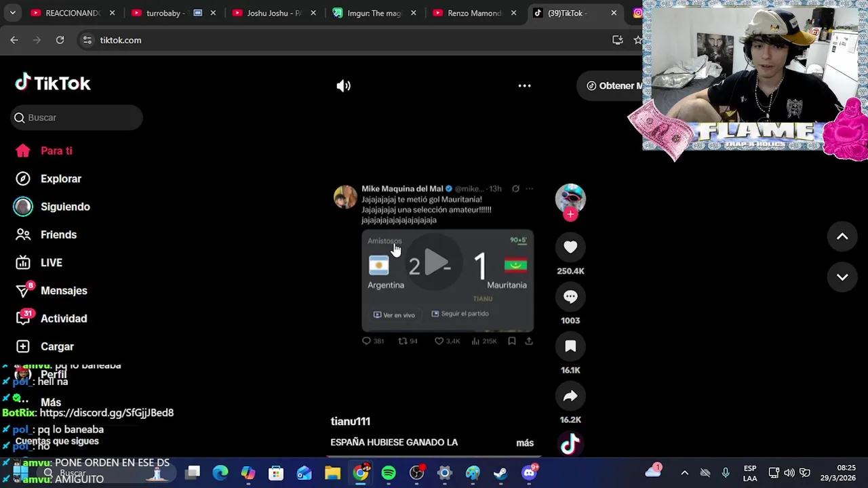The width and height of the screenshot is (868, 488).
Task: Expand the Chrome tab search dropdown
Action: point(12,13)
